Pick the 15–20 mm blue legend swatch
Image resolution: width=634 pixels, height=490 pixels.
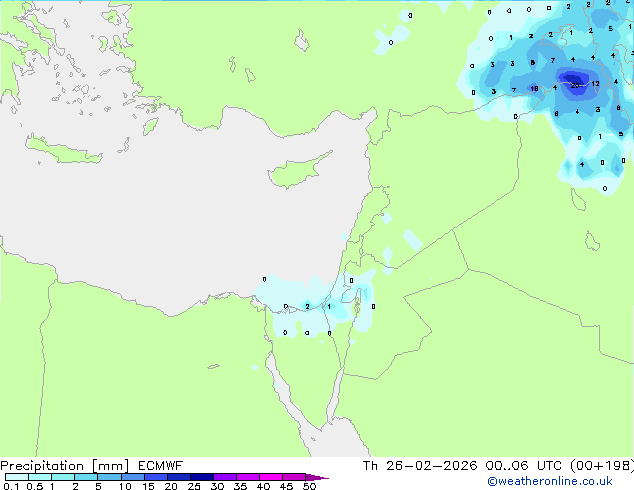[156, 477]
